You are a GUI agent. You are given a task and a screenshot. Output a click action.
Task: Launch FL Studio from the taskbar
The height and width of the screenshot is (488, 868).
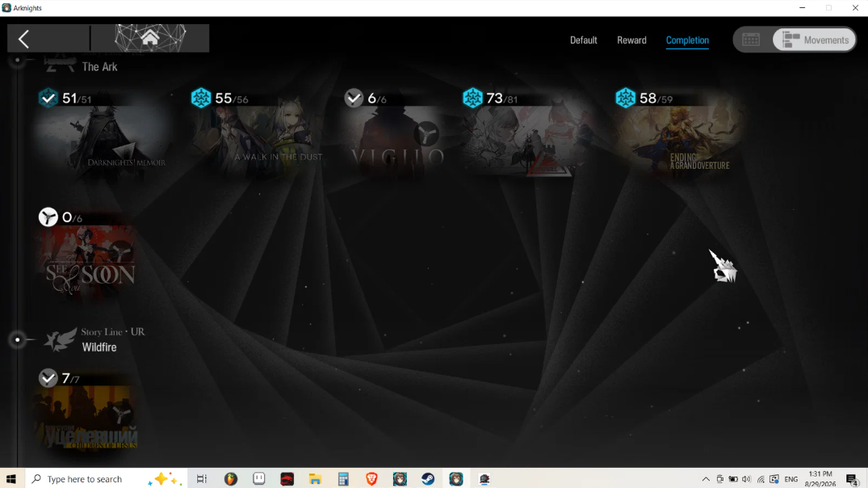tap(231, 479)
